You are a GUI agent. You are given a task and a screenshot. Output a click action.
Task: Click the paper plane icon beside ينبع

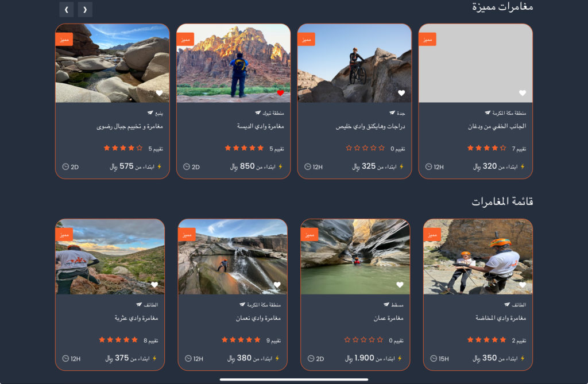pyautogui.click(x=150, y=113)
